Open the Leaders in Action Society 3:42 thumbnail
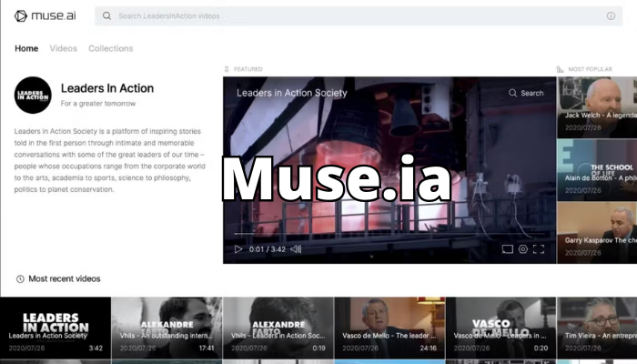The height and width of the screenshot is (364, 637). (x=56, y=328)
